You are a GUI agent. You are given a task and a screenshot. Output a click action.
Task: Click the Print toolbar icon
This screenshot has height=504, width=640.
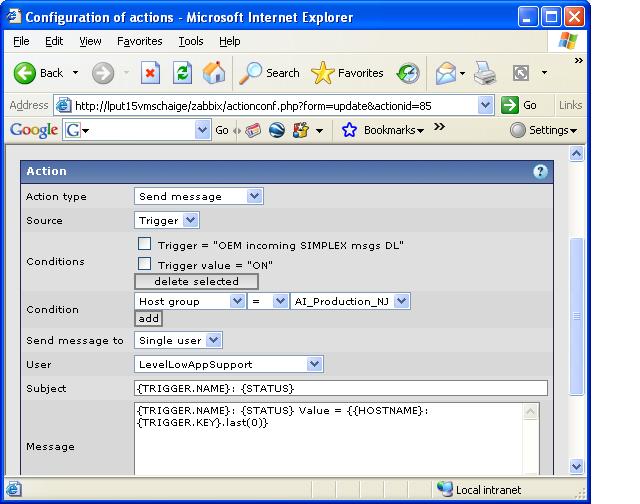tap(485, 73)
